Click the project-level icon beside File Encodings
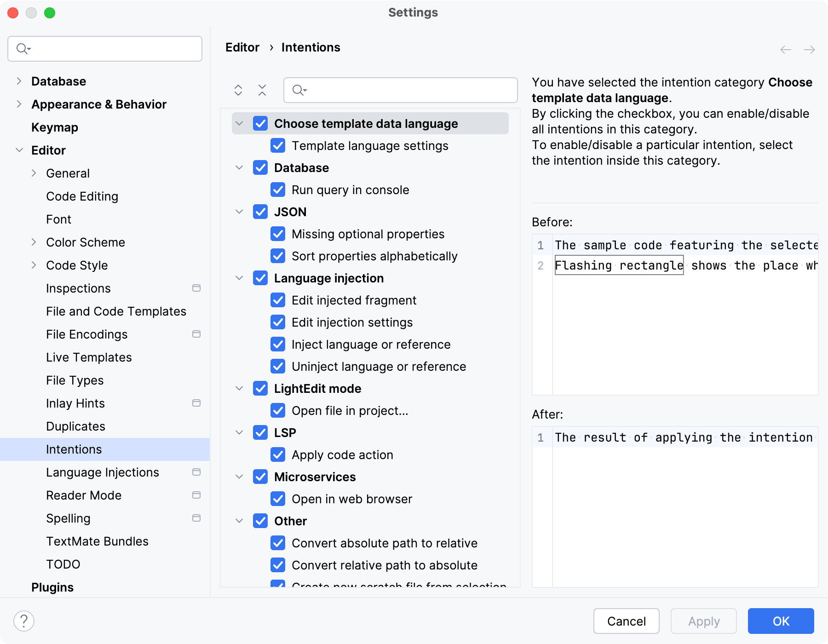Viewport: 828px width, 644px height. [196, 334]
